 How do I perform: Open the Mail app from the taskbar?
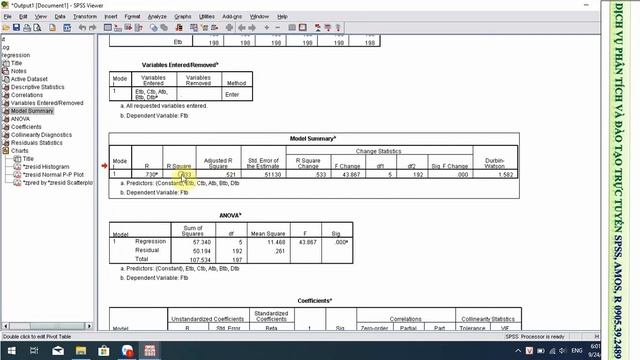coord(58,351)
